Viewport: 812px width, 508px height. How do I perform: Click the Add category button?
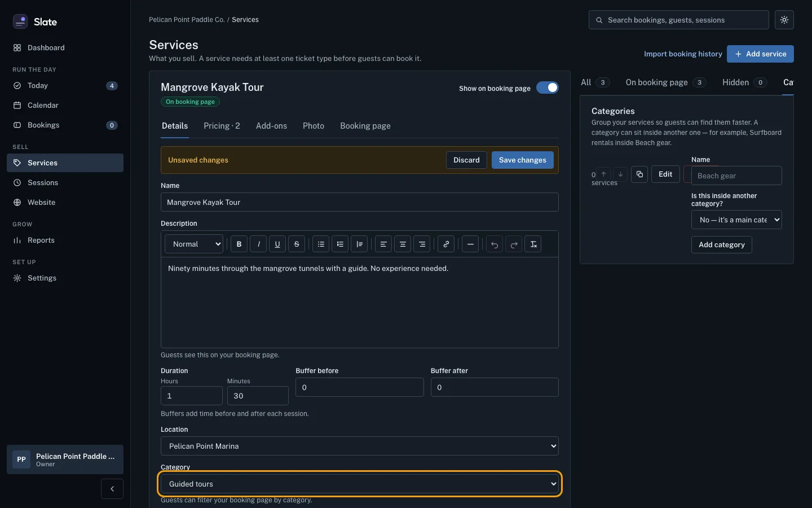(722, 244)
